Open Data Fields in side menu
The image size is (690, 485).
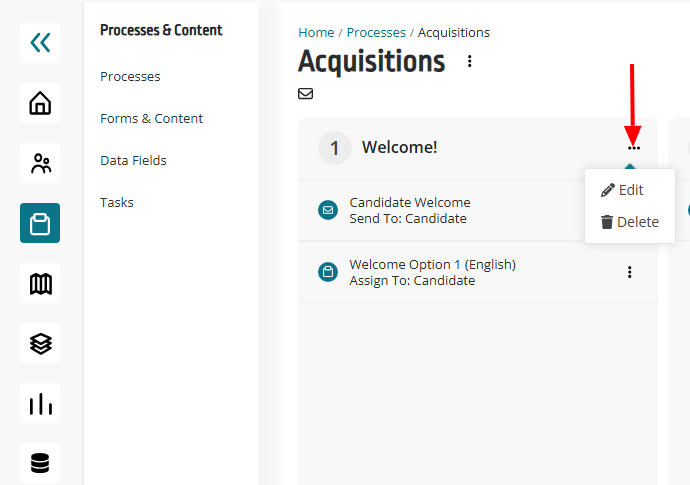click(133, 161)
